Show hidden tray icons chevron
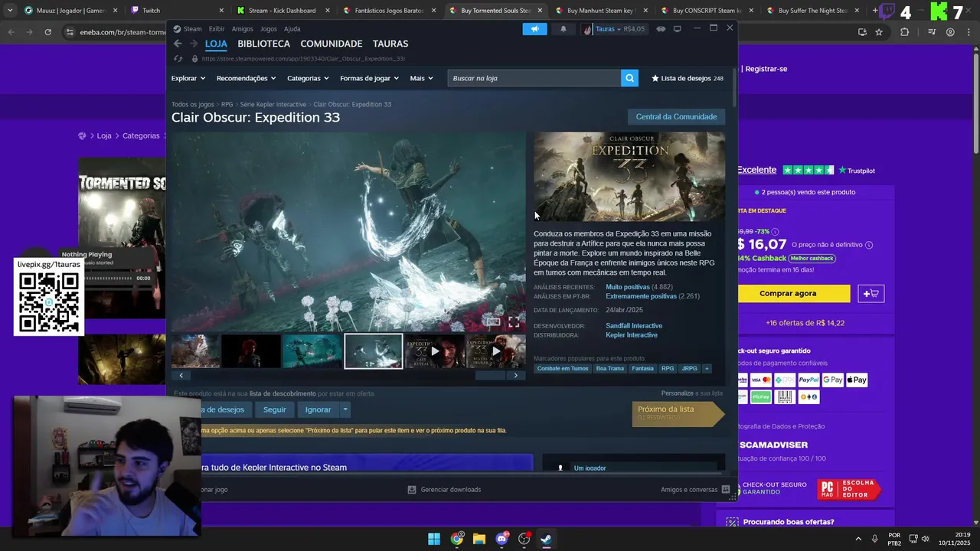This screenshot has width=980, height=551. [x=857, y=539]
